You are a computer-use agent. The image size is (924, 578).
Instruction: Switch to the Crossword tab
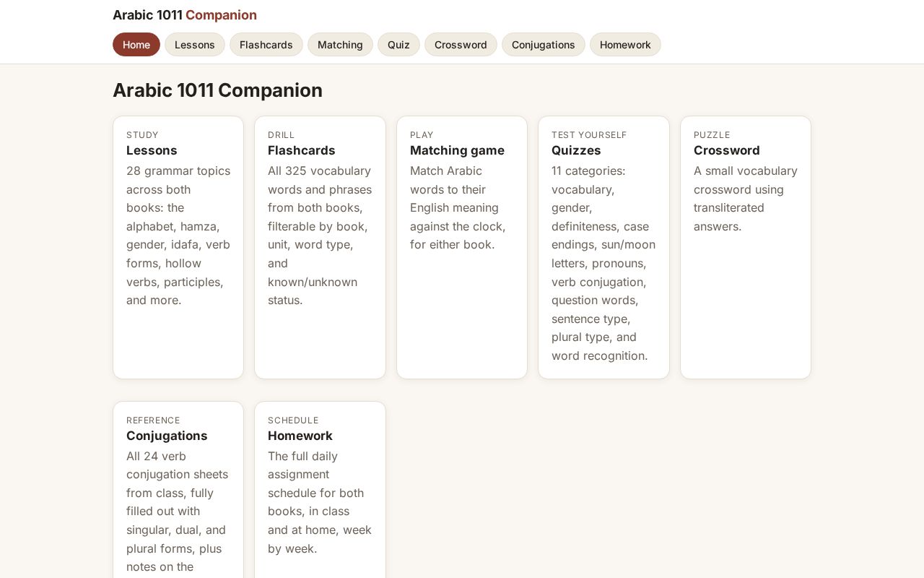(x=461, y=45)
